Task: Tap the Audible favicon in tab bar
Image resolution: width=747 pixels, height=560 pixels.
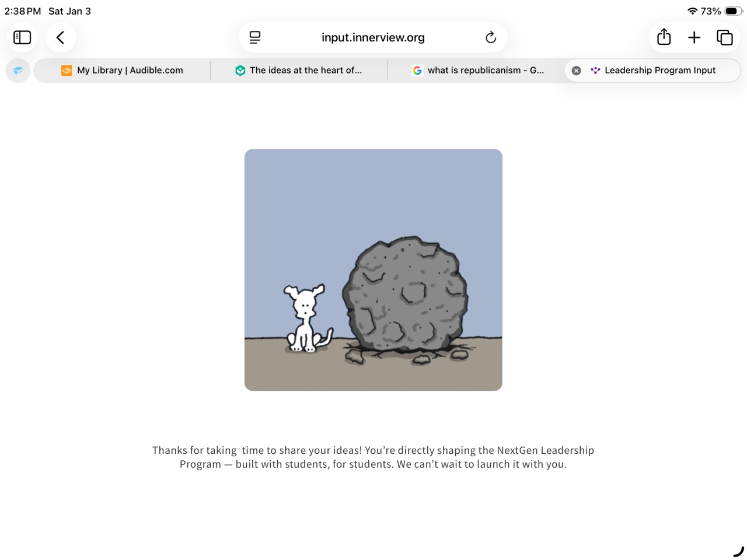Action: pyautogui.click(x=67, y=71)
